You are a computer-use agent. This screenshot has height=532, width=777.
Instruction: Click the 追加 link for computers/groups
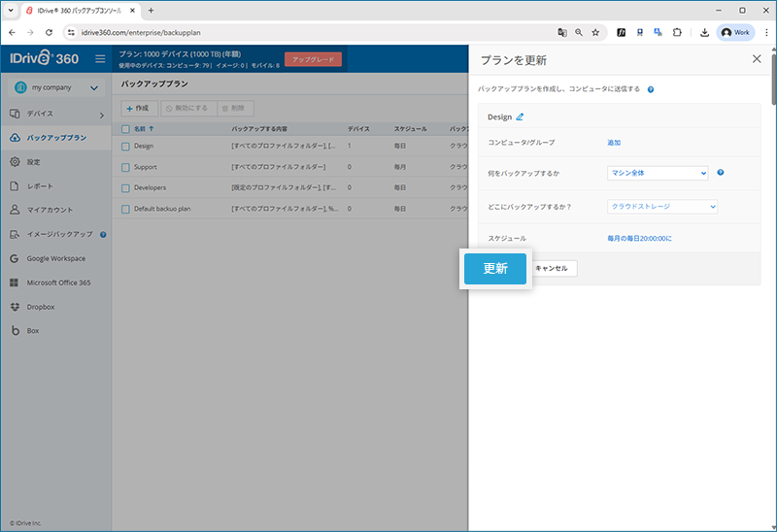tap(614, 143)
